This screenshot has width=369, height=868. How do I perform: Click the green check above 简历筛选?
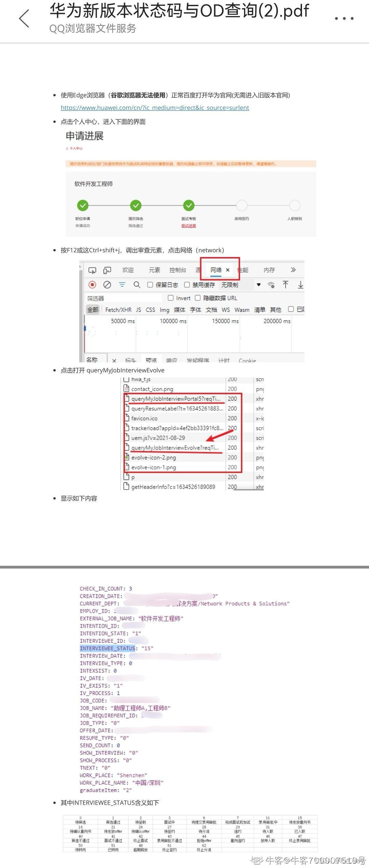[x=136, y=205]
